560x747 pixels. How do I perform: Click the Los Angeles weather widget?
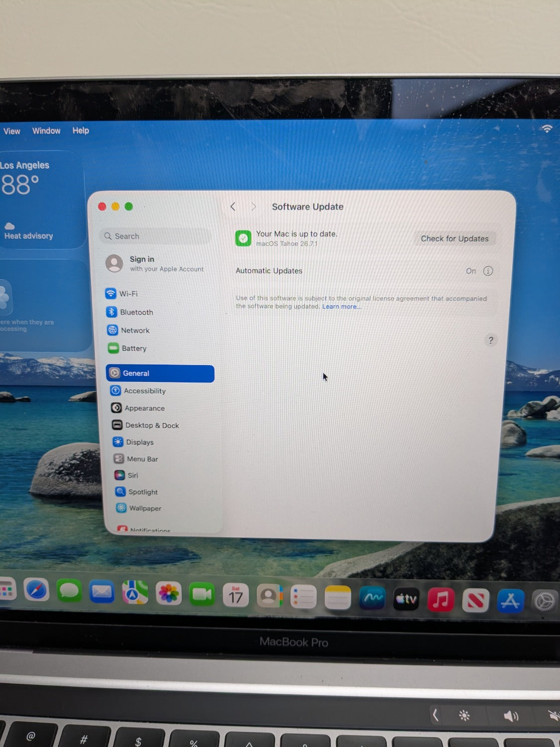[42, 200]
